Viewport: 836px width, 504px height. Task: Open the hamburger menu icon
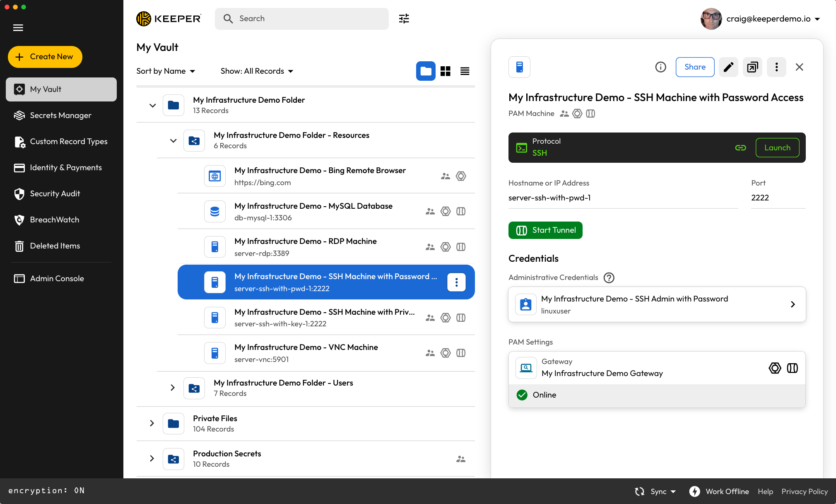[x=18, y=28]
